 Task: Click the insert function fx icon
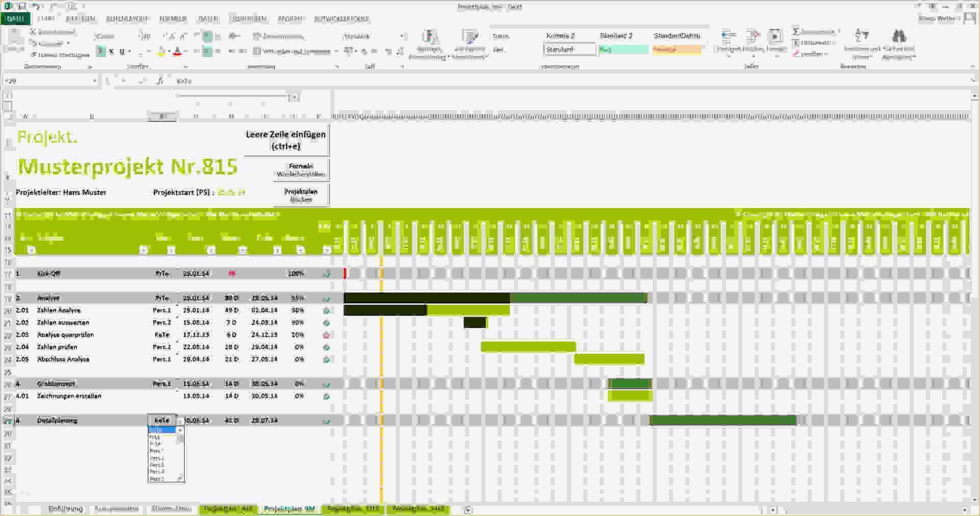(x=160, y=81)
